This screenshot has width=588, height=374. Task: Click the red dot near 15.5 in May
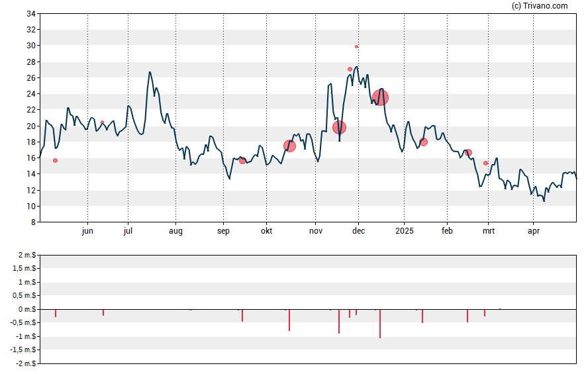coord(55,160)
